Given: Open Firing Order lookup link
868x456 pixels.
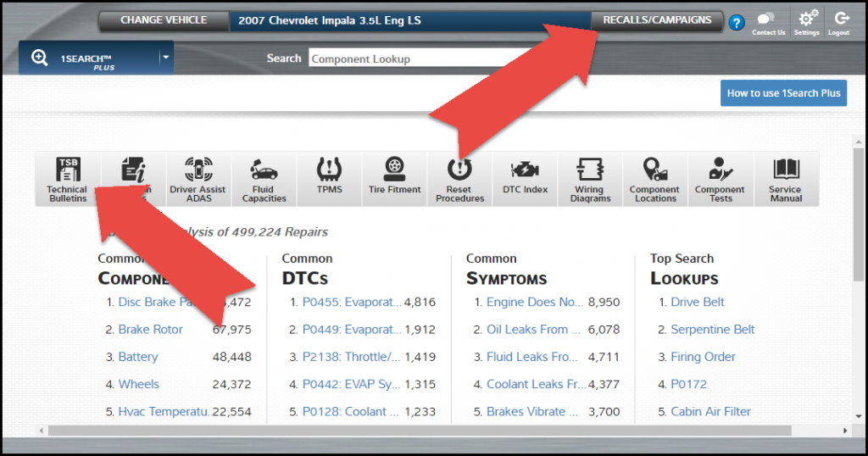Looking at the screenshot, I should click(703, 357).
